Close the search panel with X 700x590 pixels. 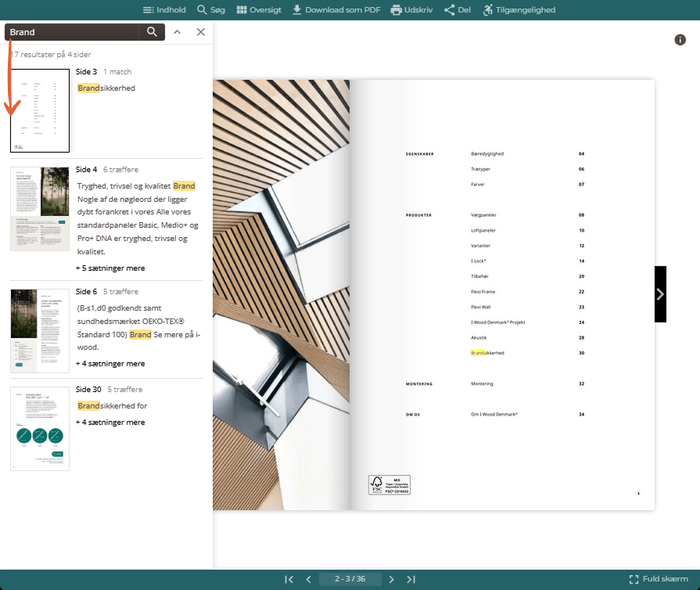[x=201, y=32]
